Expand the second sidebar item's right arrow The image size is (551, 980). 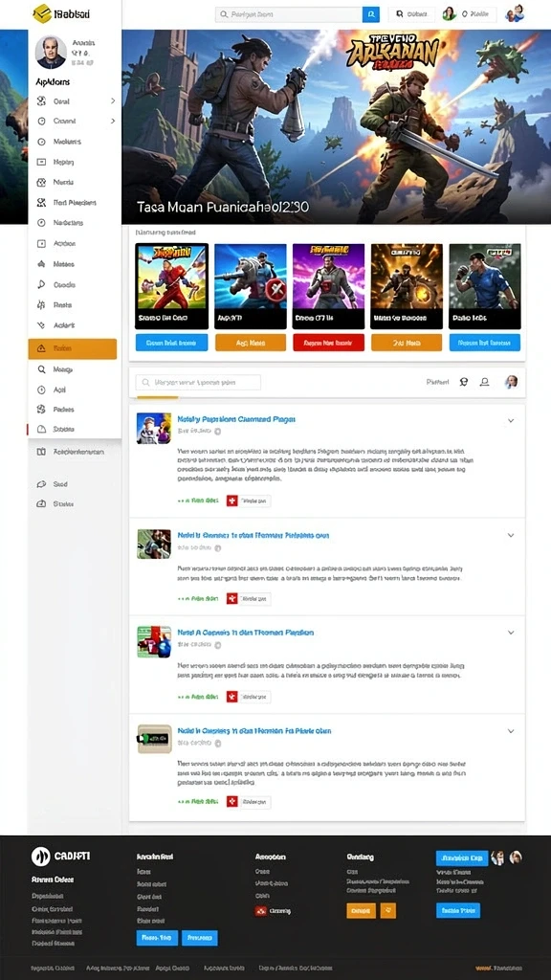click(113, 122)
